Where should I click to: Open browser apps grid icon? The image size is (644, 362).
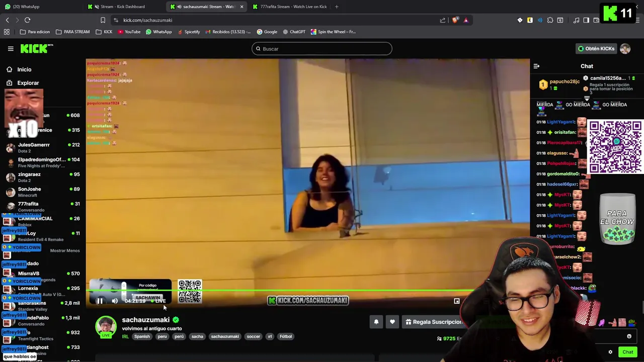click(x=7, y=32)
